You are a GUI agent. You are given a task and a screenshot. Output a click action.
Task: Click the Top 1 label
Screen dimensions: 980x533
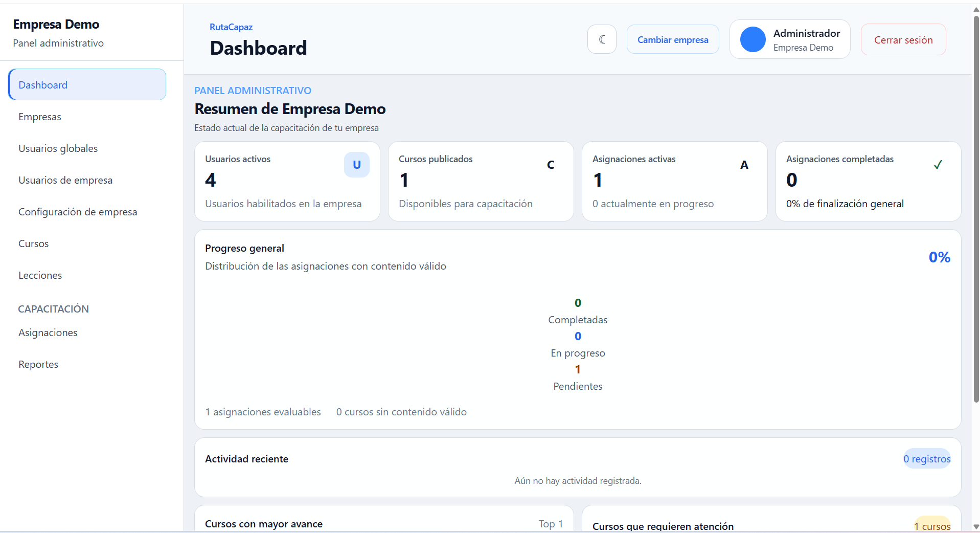[x=551, y=524]
